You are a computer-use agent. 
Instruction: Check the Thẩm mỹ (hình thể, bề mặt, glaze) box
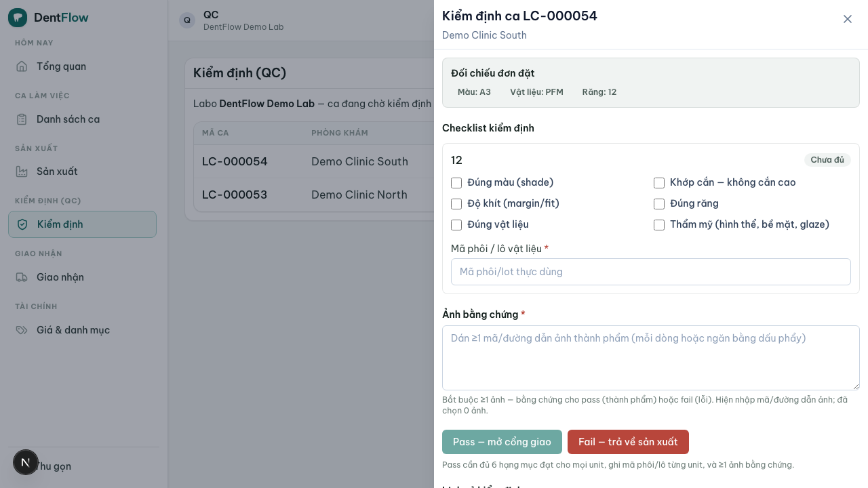click(x=659, y=225)
